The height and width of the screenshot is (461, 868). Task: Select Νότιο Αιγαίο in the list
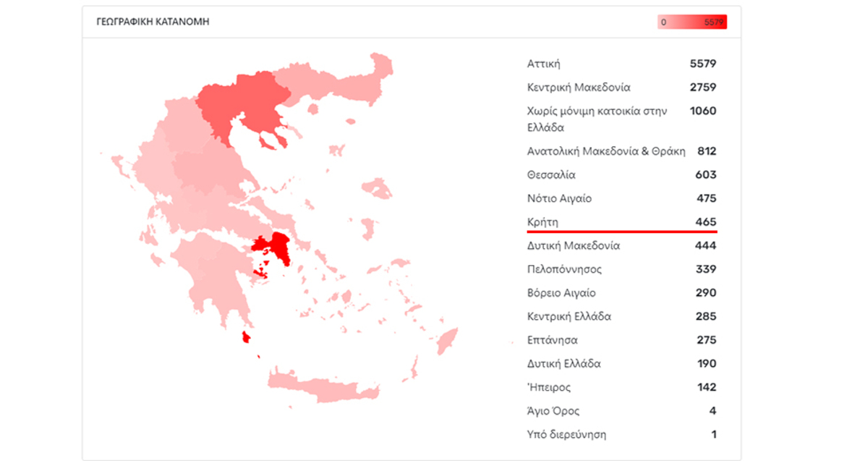point(621,198)
